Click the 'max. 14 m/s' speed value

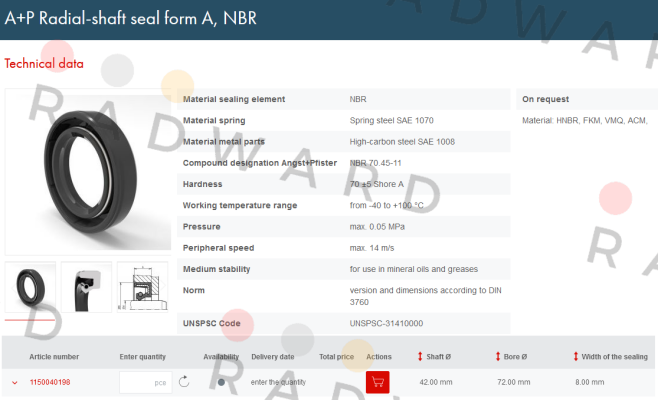pos(372,248)
